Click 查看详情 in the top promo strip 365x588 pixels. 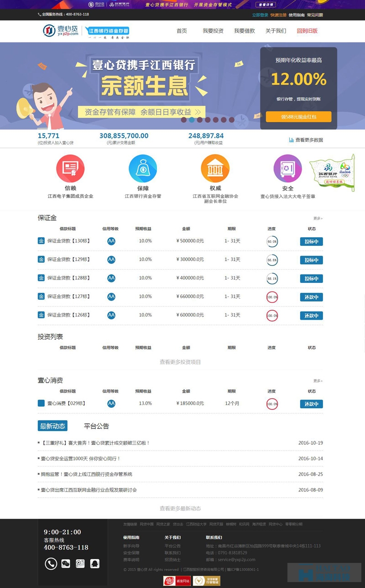click(266, 5)
